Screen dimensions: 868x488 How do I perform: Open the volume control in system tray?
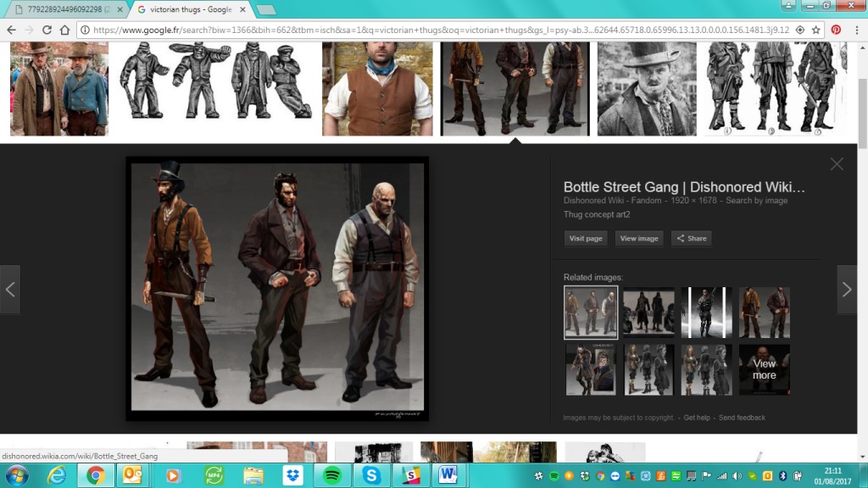[x=737, y=476]
